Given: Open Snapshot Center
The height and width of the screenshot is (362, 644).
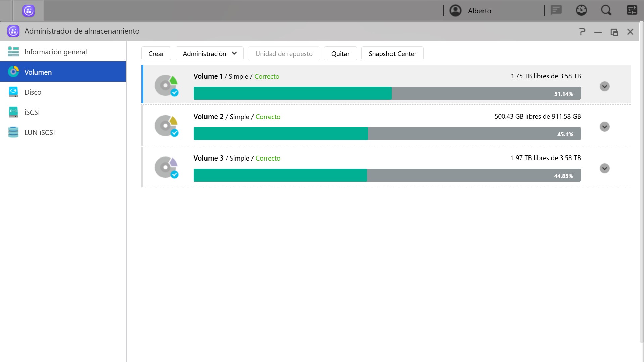Looking at the screenshot, I should tap(392, 54).
